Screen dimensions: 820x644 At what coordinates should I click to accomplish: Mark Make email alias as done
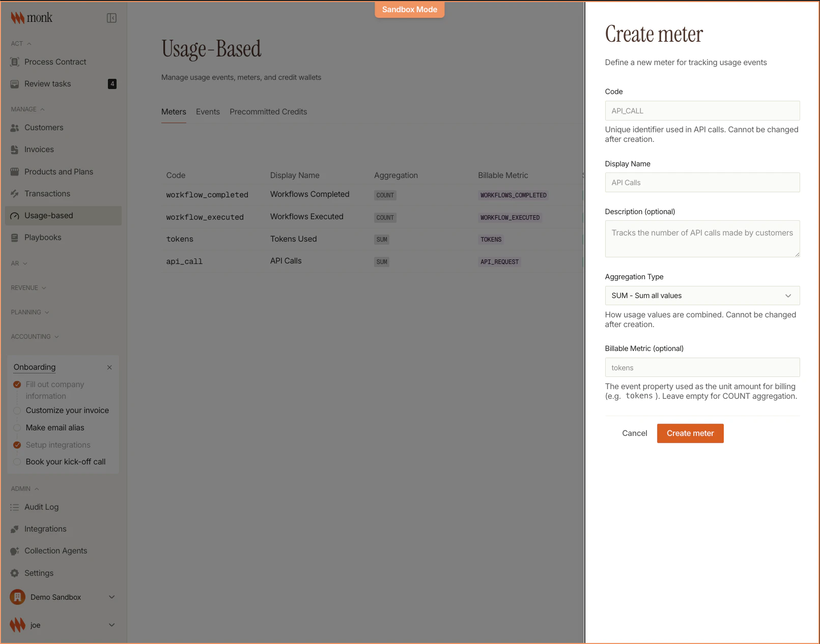pyautogui.click(x=17, y=427)
